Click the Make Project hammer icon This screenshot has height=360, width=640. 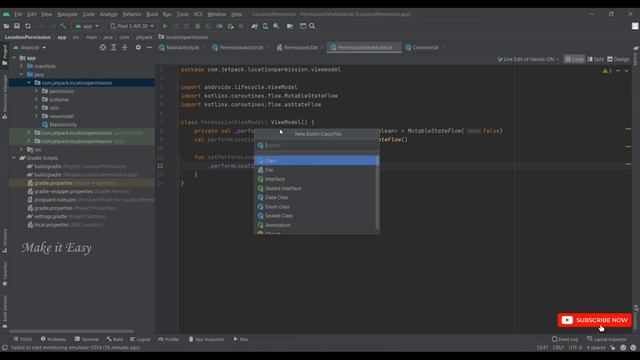pyautogui.click(x=63, y=26)
